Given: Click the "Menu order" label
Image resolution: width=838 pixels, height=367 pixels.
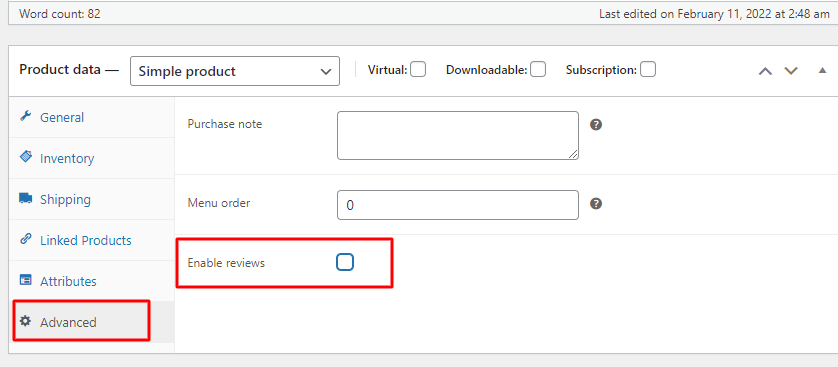Looking at the screenshot, I should pyautogui.click(x=219, y=203).
